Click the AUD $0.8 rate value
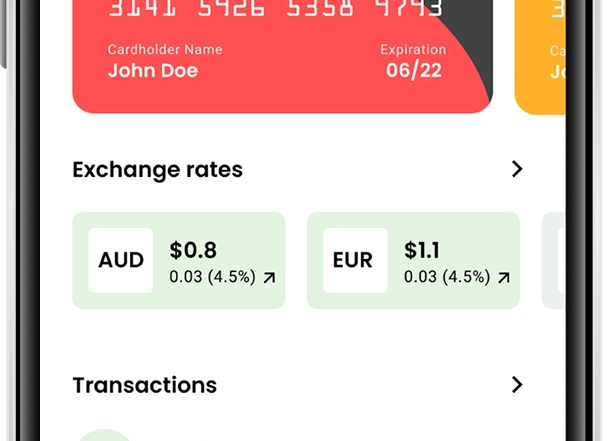This screenshot has height=441, width=608. (193, 250)
